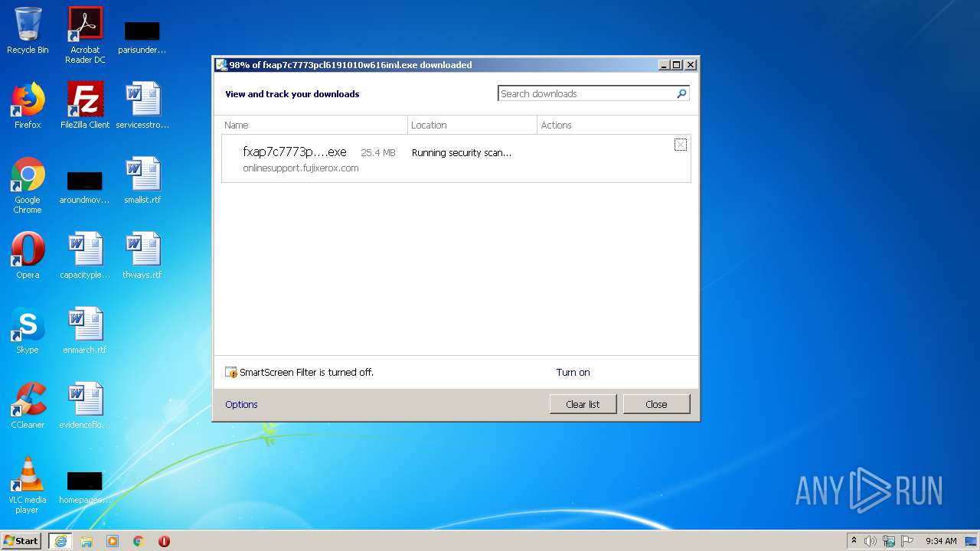Viewport: 980px width, 551px height.
Task: Click the Clear list button
Action: coord(583,404)
